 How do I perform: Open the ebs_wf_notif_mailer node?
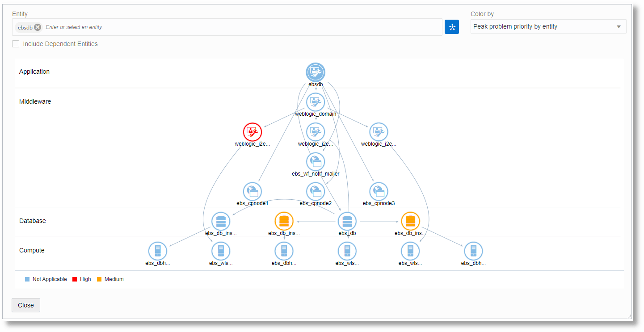(316, 161)
